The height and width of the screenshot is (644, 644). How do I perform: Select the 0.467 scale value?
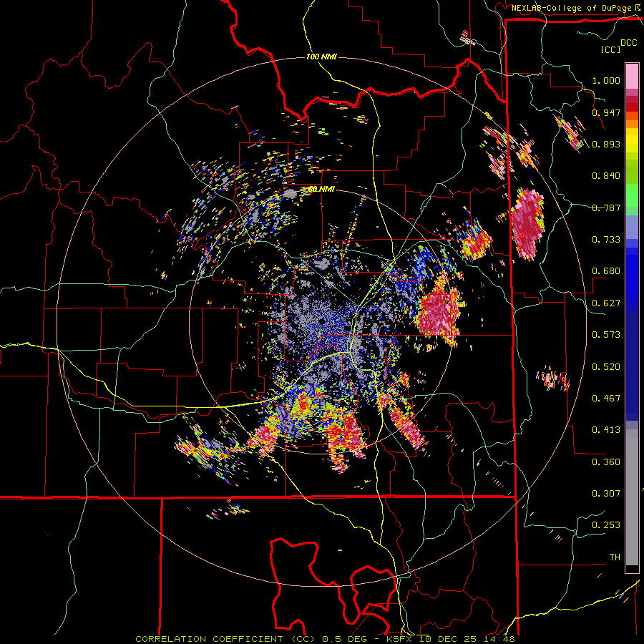tap(606, 399)
